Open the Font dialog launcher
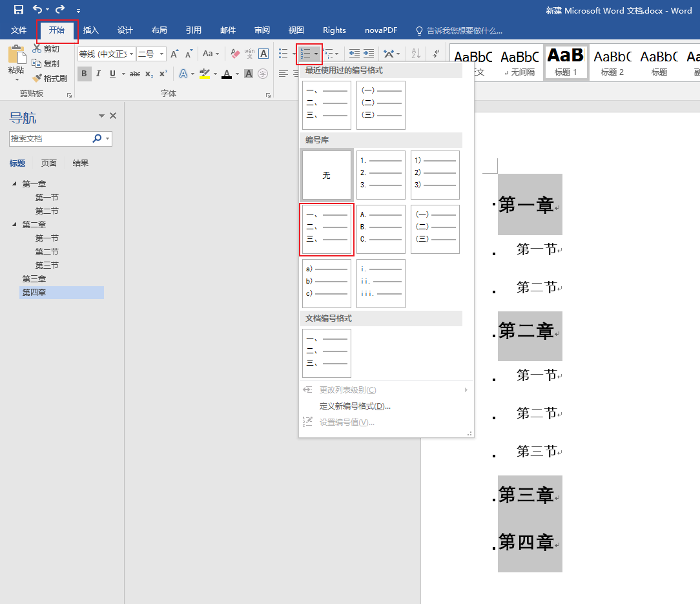 (268, 95)
